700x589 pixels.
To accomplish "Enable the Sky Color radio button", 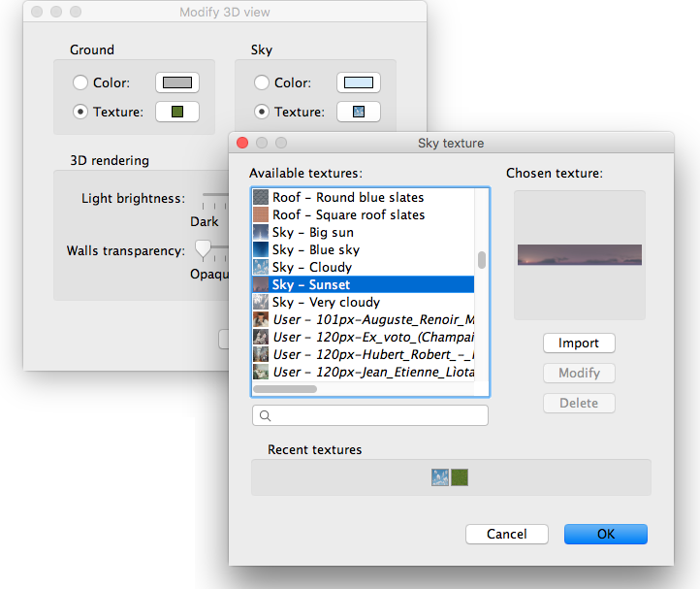I will (262, 83).
